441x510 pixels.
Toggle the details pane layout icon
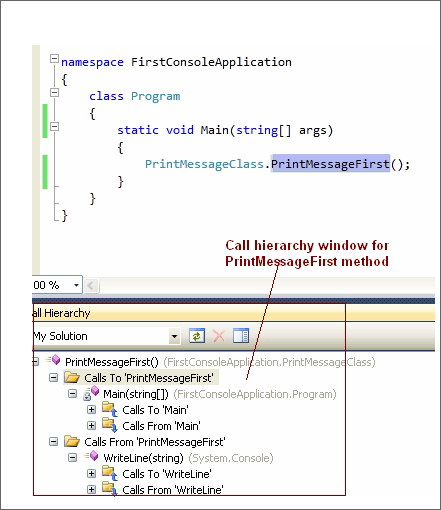click(241, 336)
